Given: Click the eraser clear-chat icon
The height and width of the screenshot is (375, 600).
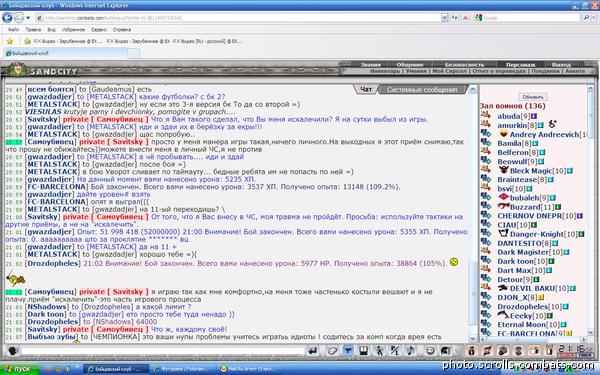Looking at the screenshot, I should pyautogui.click(x=332, y=350).
